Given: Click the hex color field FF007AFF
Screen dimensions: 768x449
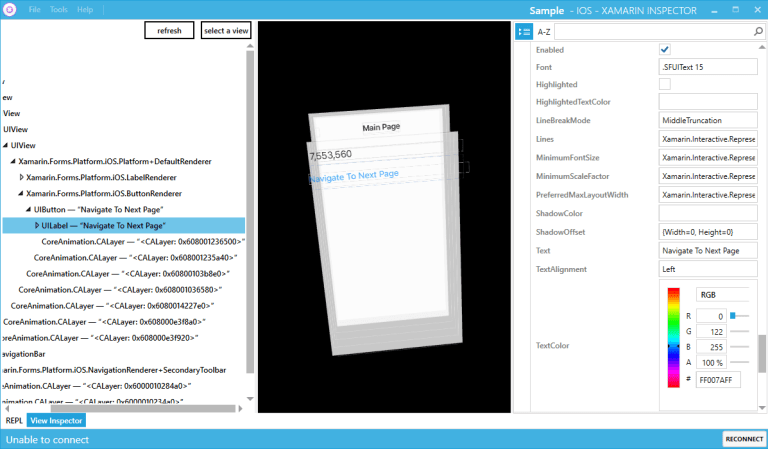Looking at the screenshot, I should pos(718,380).
